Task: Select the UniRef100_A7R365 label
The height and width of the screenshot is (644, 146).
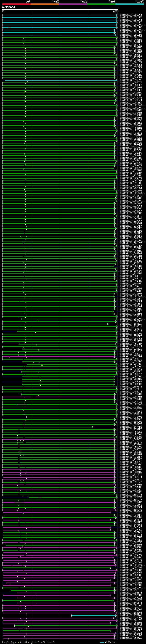Action: point(131,412)
